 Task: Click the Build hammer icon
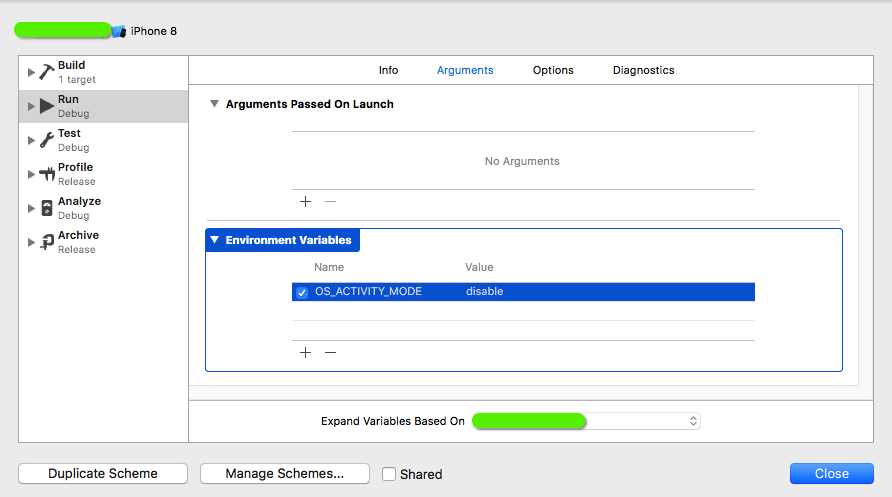point(47,72)
